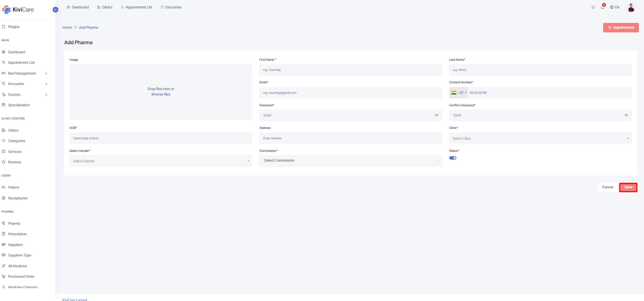The height and width of the screenshot is (301, 644).
Task: Click the First Name input field
Action: [350, 70]
